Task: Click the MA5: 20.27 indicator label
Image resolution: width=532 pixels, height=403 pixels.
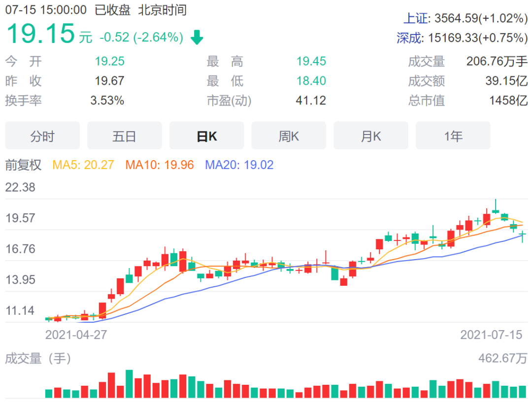Action: pyautogui.click(x=83, y=165)
